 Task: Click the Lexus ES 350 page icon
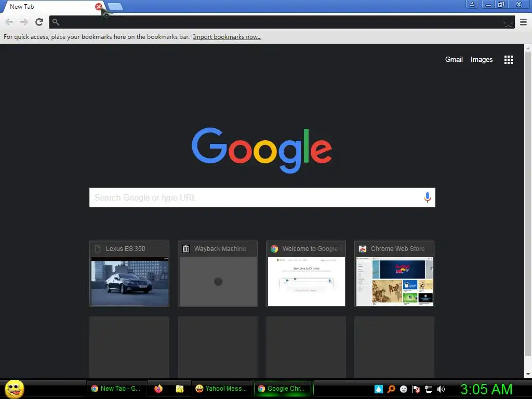click(98, 249)
